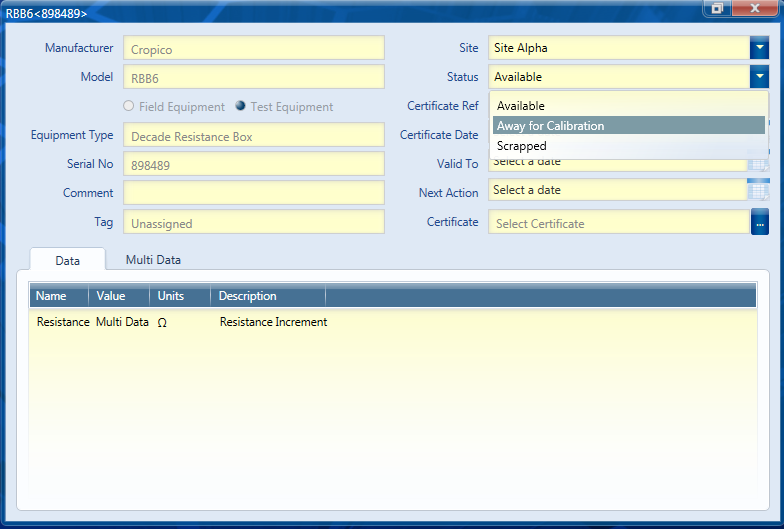
Task: Open the Next Action calendar picker
Action: 758,190
